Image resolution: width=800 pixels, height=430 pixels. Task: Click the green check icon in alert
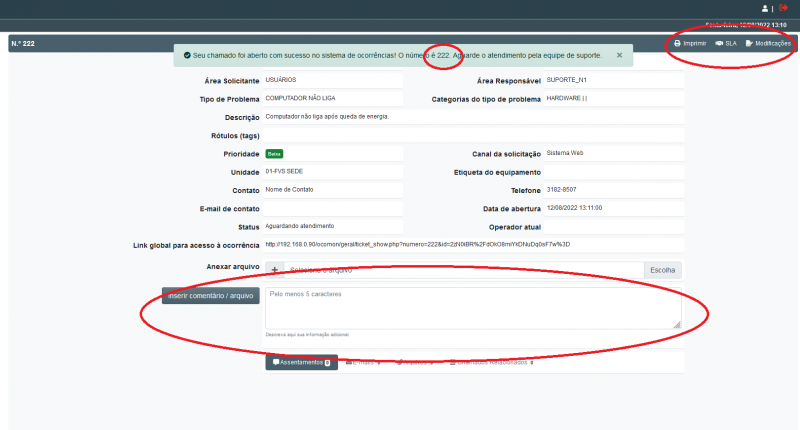click(x=187, y=55)
